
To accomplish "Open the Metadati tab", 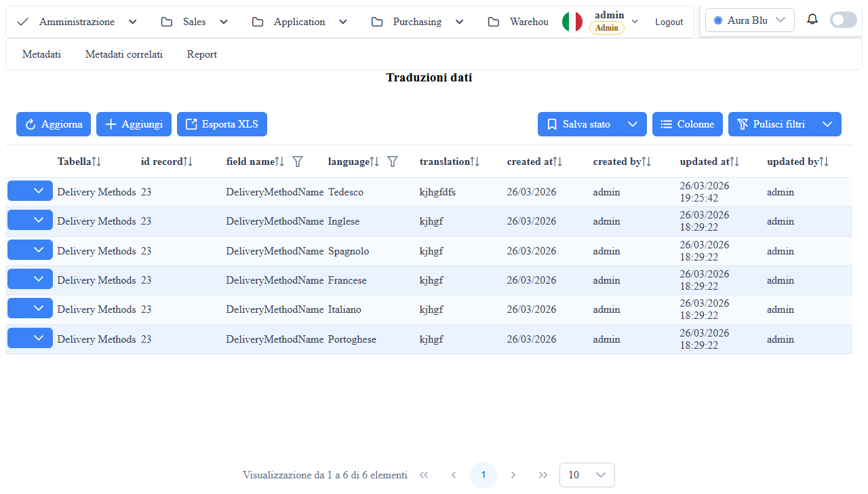I will tap(41, 54).
